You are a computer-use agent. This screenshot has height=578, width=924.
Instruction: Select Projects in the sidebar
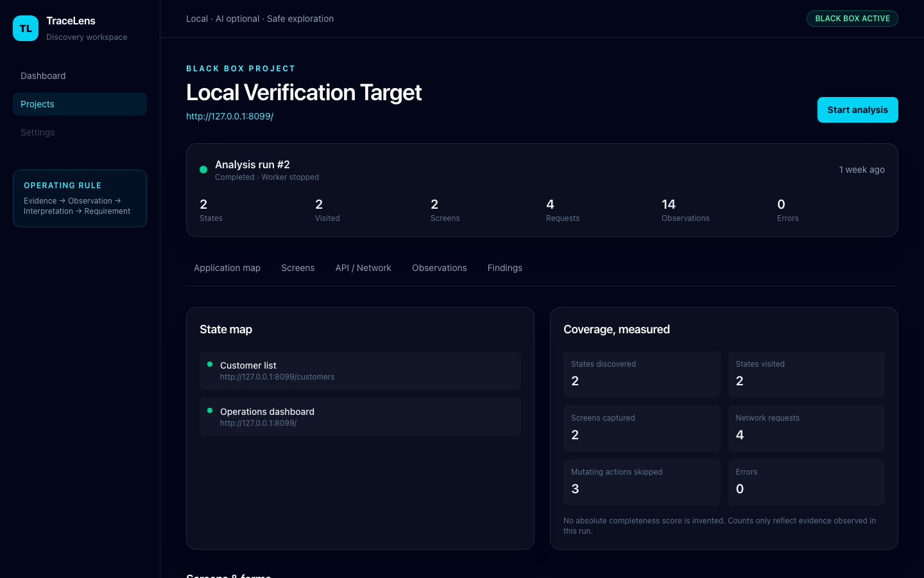(80, 104)
